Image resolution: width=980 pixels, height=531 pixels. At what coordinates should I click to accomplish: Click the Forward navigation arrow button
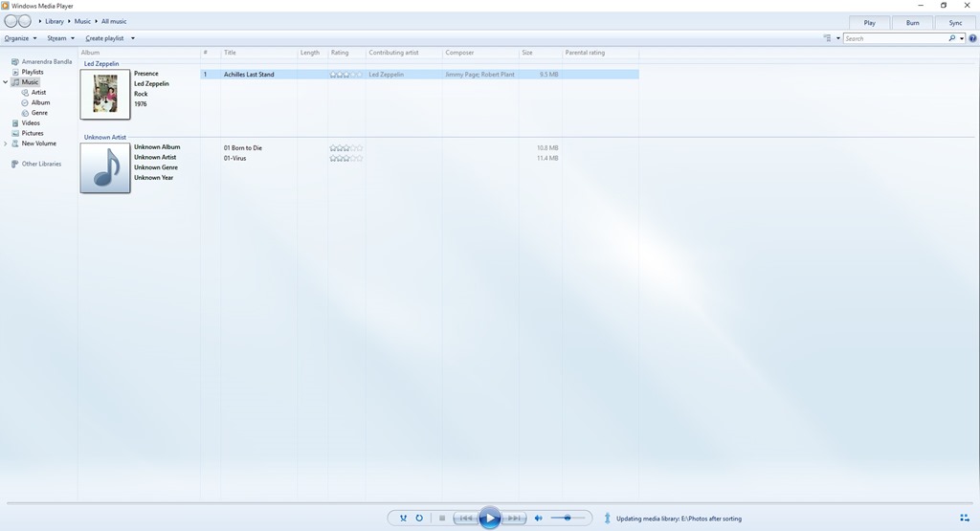pyautogui.click(x=25, y=21)
